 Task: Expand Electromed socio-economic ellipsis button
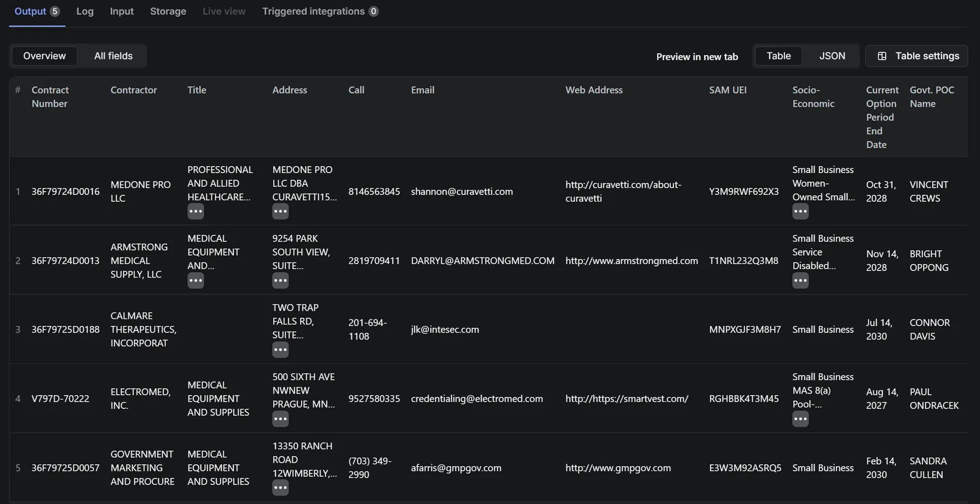click(800, 419)
